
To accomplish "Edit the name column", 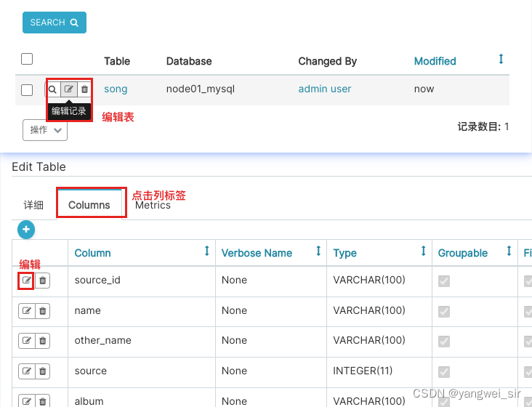I will (27, 311).
